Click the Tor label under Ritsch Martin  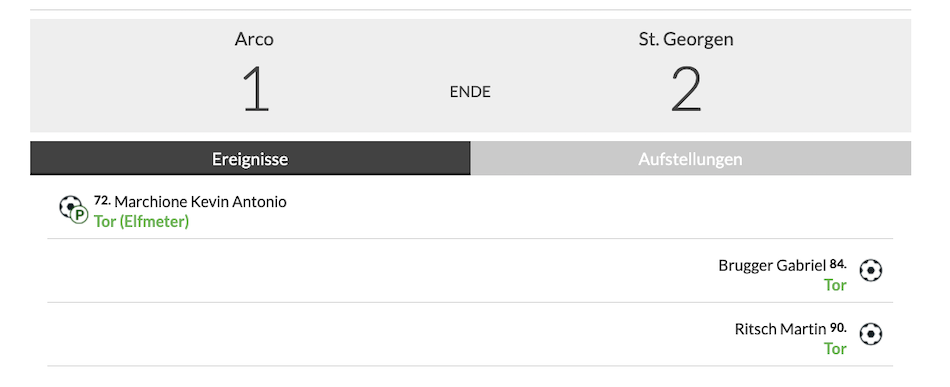(835, 349)
